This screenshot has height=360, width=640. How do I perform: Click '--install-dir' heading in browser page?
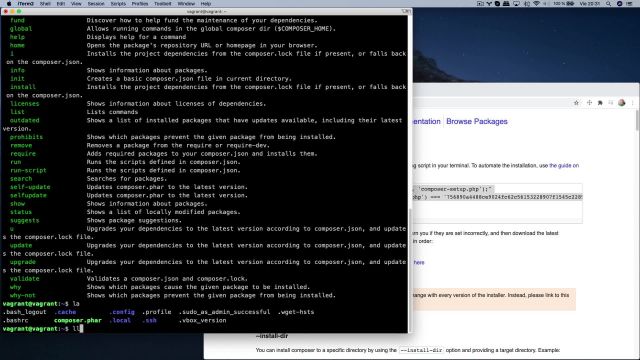272,336
